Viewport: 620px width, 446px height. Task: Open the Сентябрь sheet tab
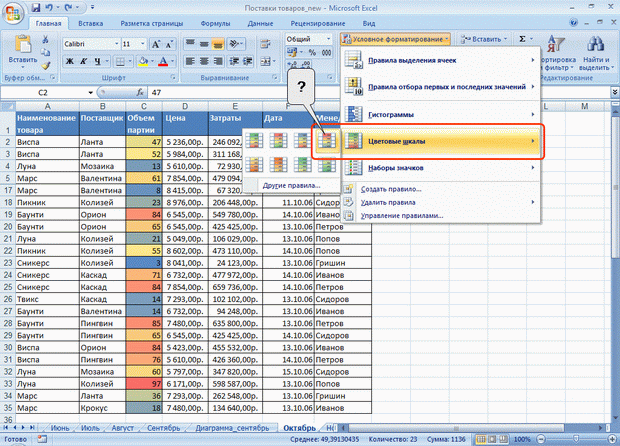pos(163,428)
